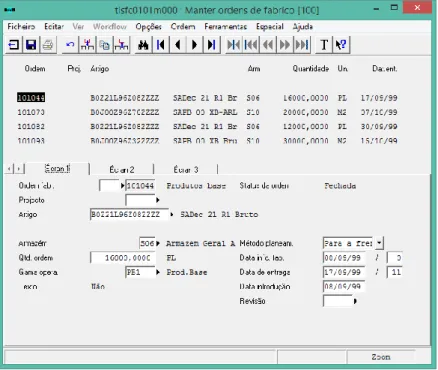Click the undo arrow icon
438x370 pixels.
[70, 44]
